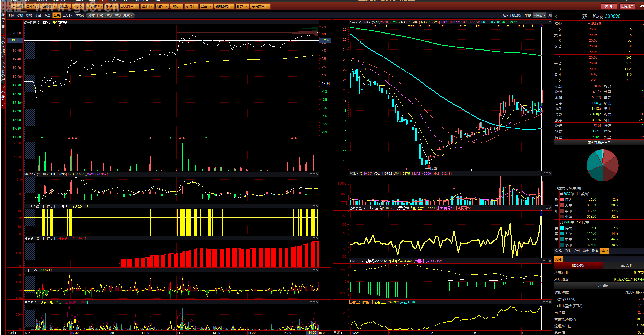
Task: Close the 分时力道 panel
Action: coord(317,270)
